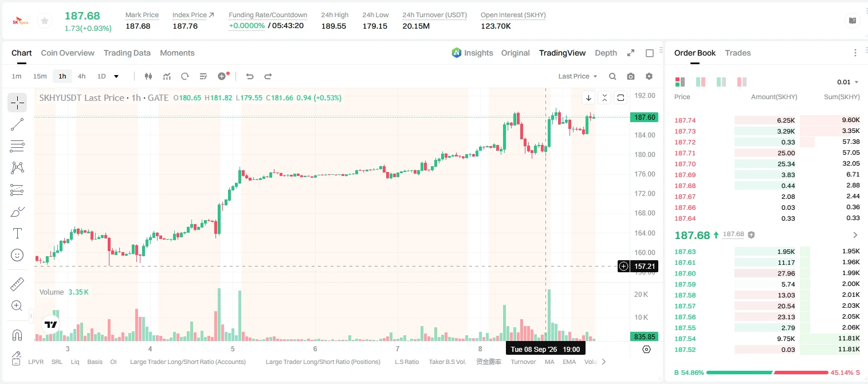Enable the LPVR indicator
Screen dimensions: 868x384
pos(36,362)
